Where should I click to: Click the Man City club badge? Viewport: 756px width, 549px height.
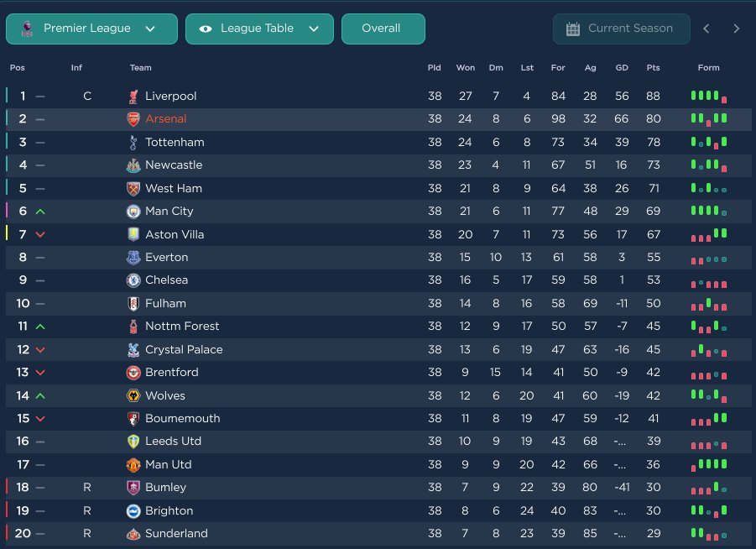[x=133, y=212]
